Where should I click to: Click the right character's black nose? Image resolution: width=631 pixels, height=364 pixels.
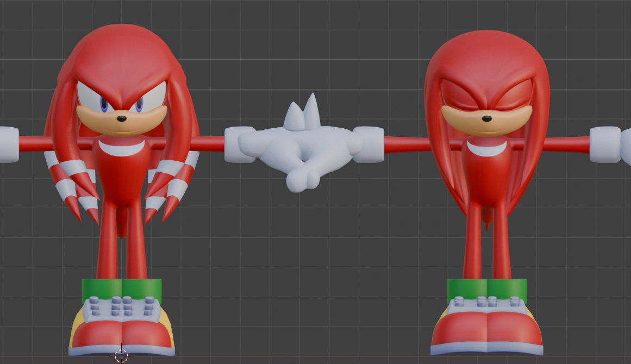(487, 118)
